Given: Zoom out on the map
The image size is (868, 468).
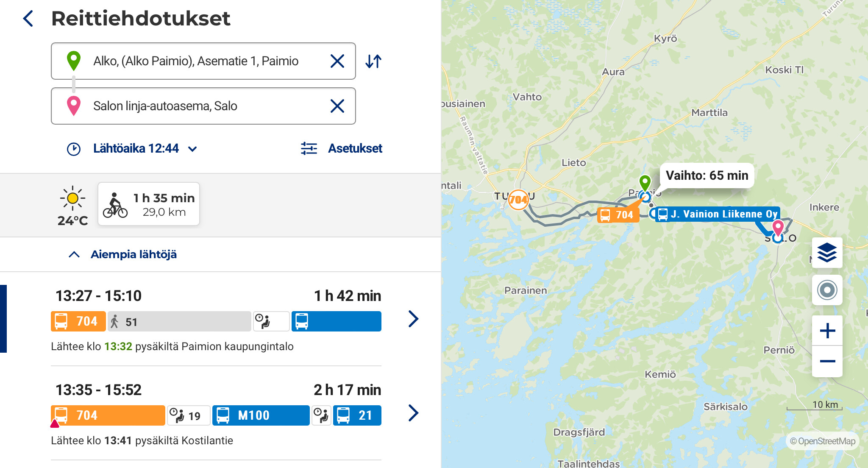Looking at the screenshot, I should 827,362.
